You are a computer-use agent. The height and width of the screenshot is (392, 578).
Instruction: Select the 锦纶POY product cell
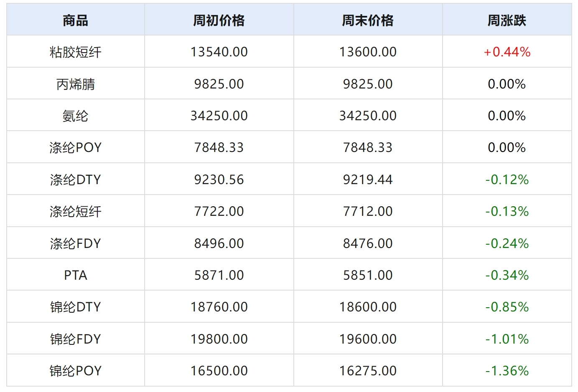(x=75, y=371)
